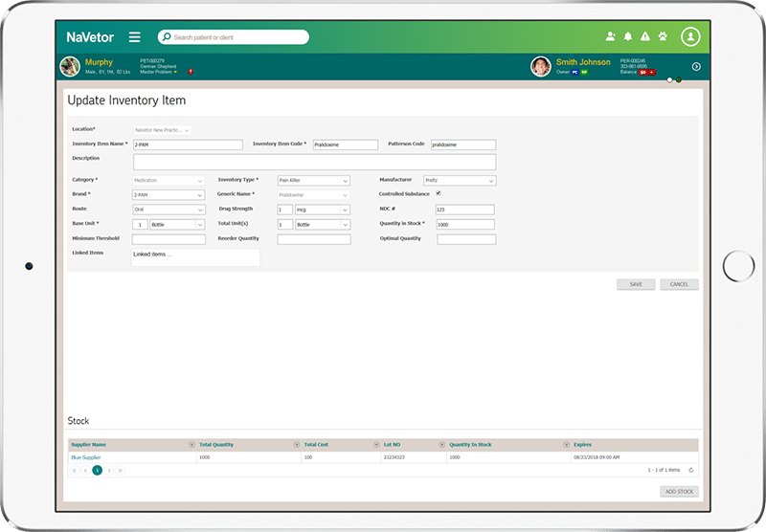Sort by Expires column header
The height and width of the screenshot is (532, 766).
(584, 445)
